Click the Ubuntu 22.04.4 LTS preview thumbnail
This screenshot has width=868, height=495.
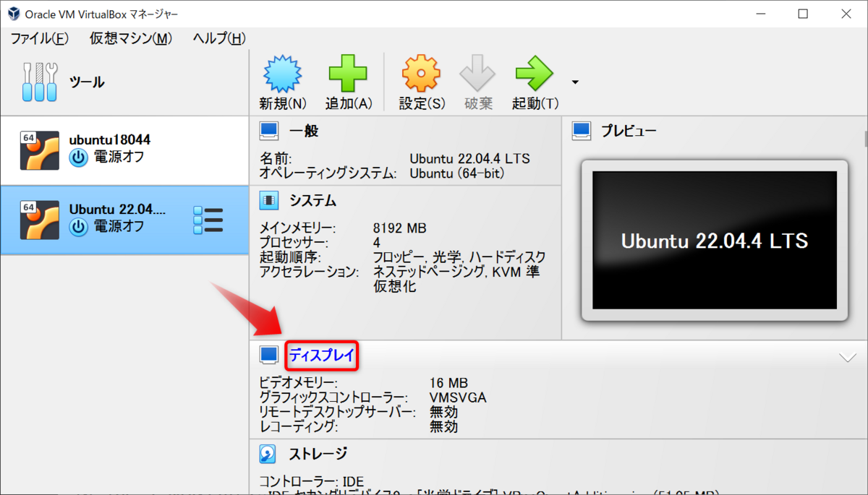click(x=715, y=240)
